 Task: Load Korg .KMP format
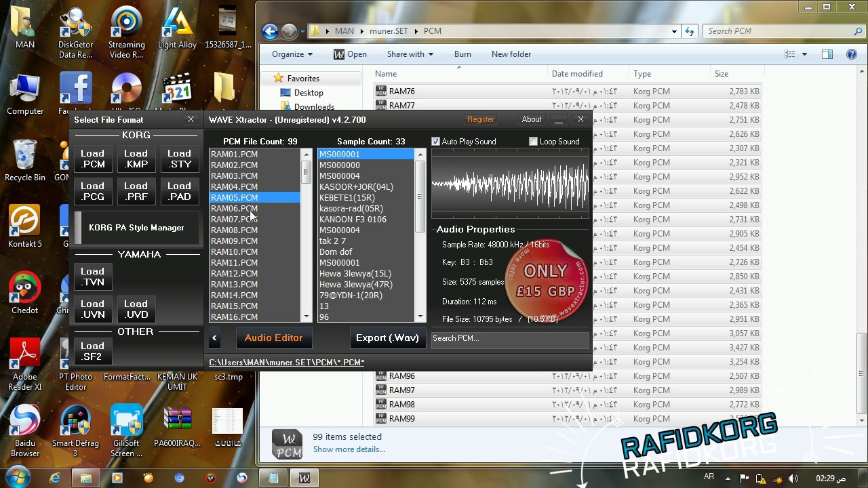(136, 159)
